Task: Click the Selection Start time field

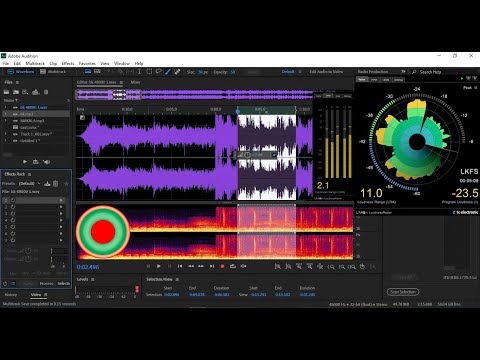Action: [171, 295]
